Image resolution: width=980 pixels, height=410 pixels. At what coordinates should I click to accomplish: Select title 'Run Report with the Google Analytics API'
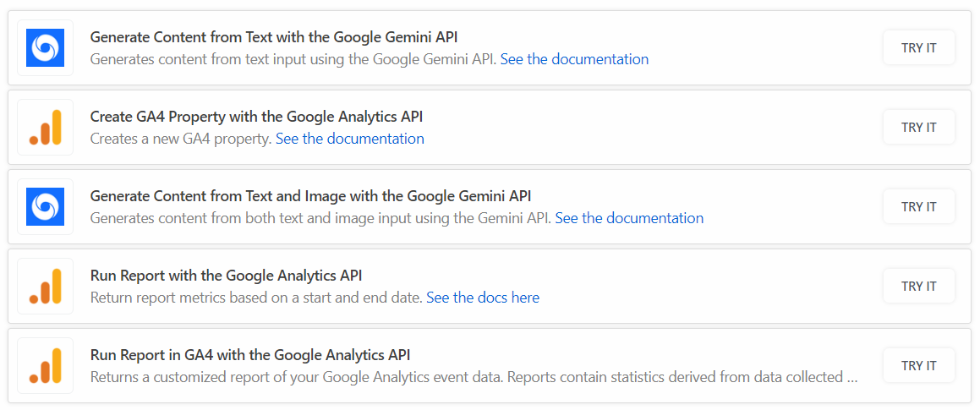coord(227,275)
